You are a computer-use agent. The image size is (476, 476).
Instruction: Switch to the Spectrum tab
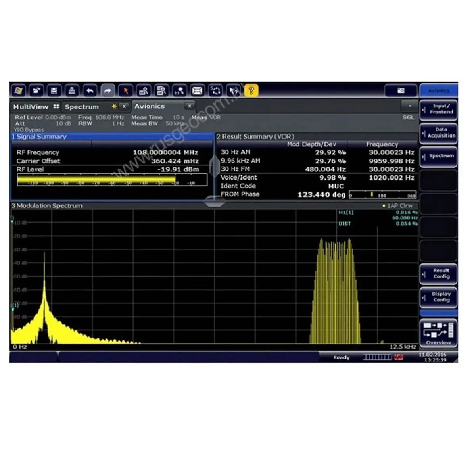point(82,107)
